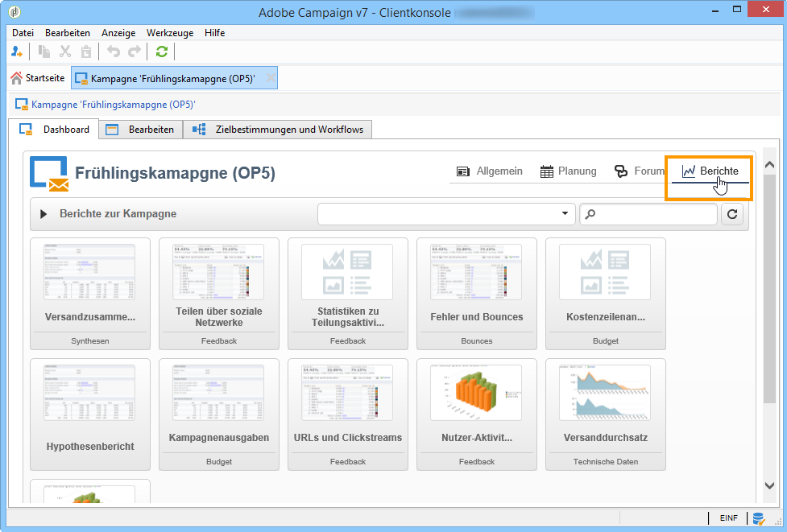Click the vertical scrollbar thumb
The image size is (787, 532).
769,289
